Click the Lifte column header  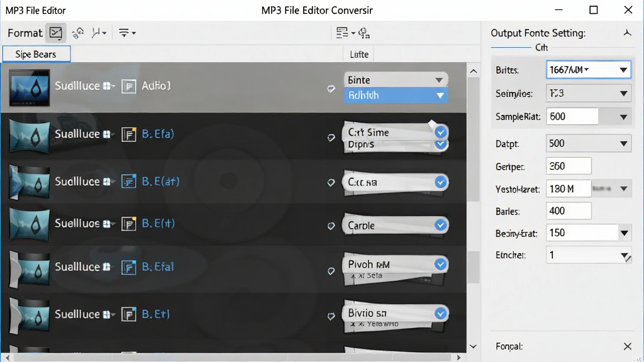coord(359,54)
